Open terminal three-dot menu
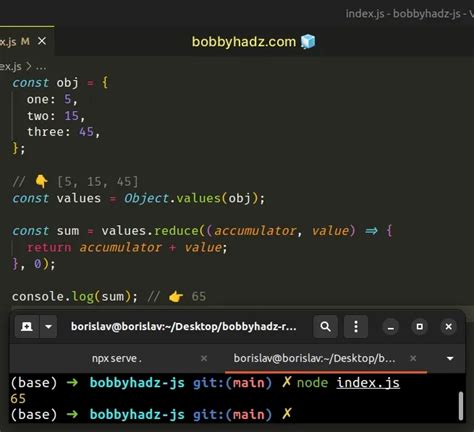 coord(356,326)
